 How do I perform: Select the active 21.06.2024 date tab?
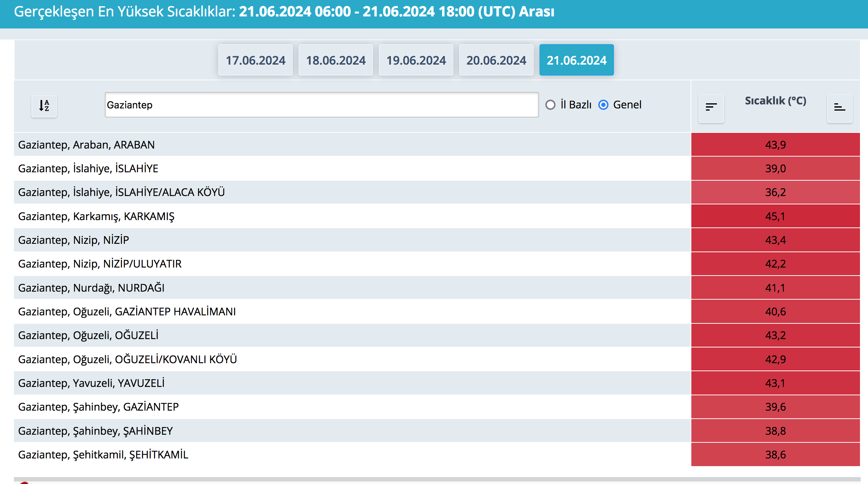pyautogui.click(x=576, y=60)
